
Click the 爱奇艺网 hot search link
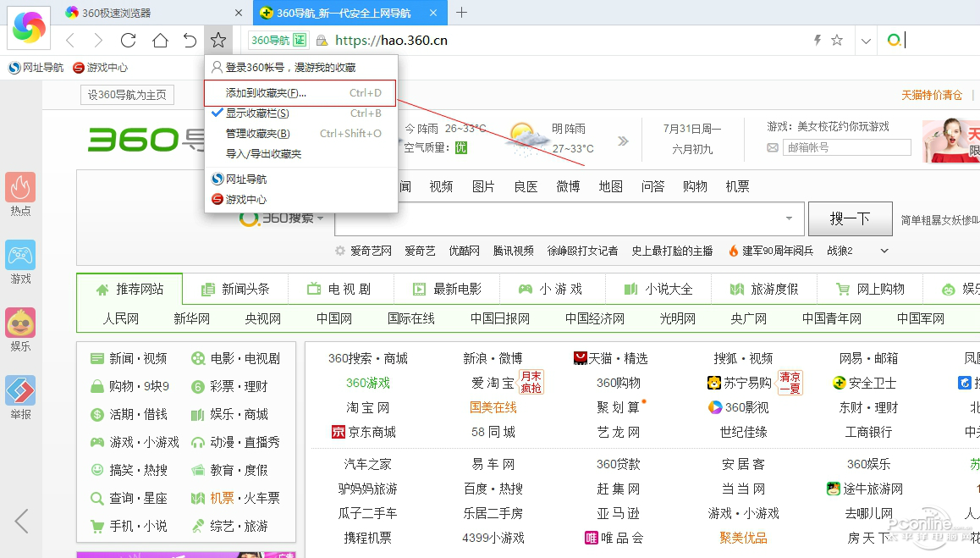pyautogui.click(x=371, y=251)
